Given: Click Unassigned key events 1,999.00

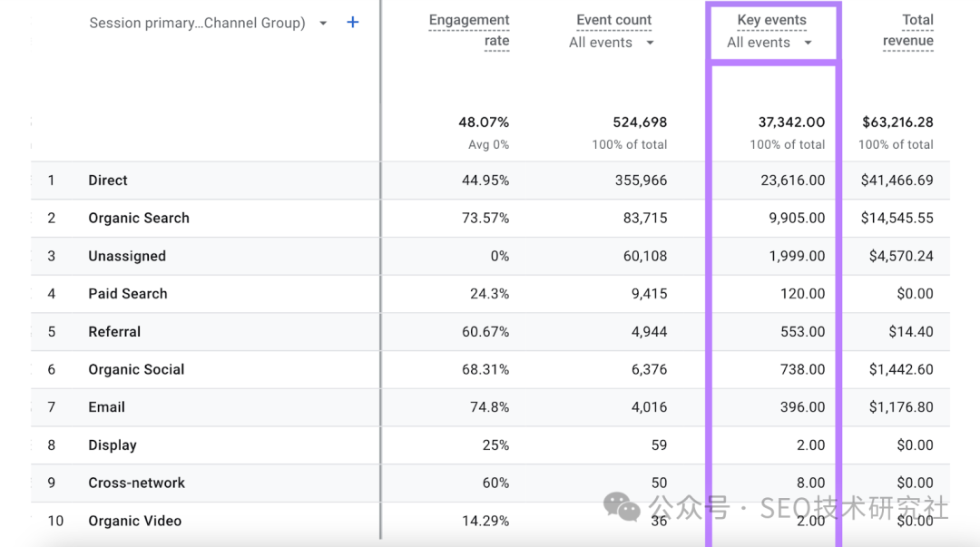Looking at the screenshot, I should 797,257.
